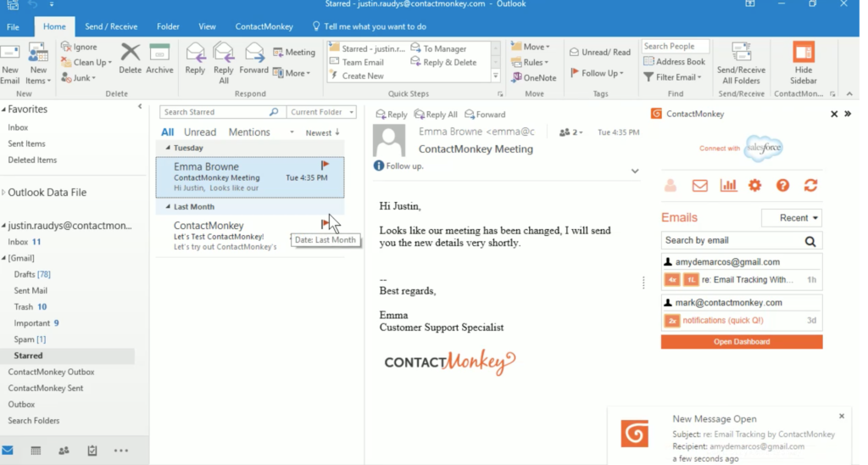This screenshot has width=868, height=465.
Task: Toggle Unread/Read status
Action: tap(600, 52)
